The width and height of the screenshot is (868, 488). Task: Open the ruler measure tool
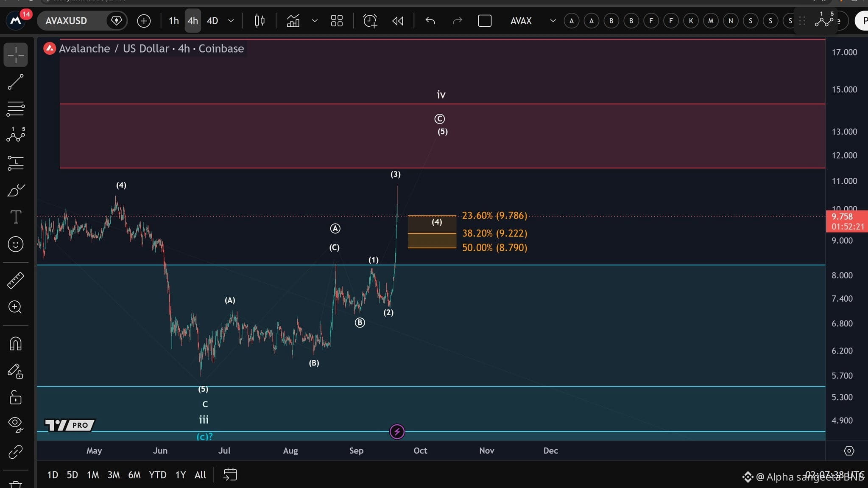16,280
